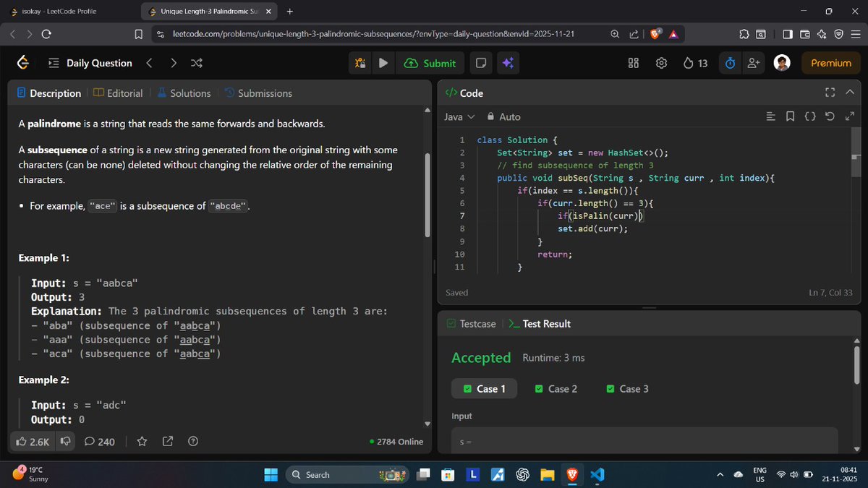
Task: Bookmark the code snippet
Action: point(790,116)
